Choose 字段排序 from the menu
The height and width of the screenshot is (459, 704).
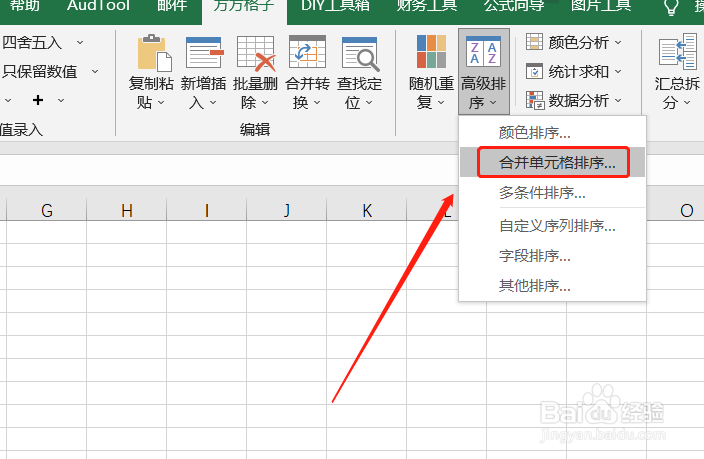(x=552, y=256)
